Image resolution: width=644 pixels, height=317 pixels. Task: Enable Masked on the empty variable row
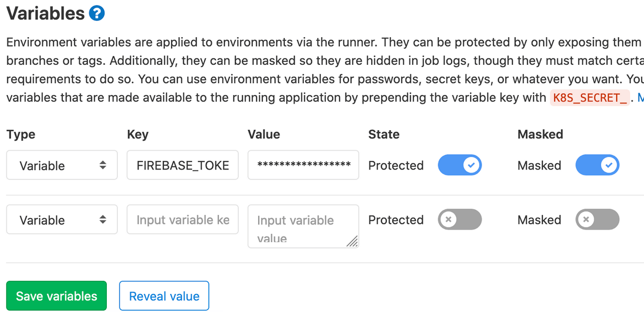597,220
